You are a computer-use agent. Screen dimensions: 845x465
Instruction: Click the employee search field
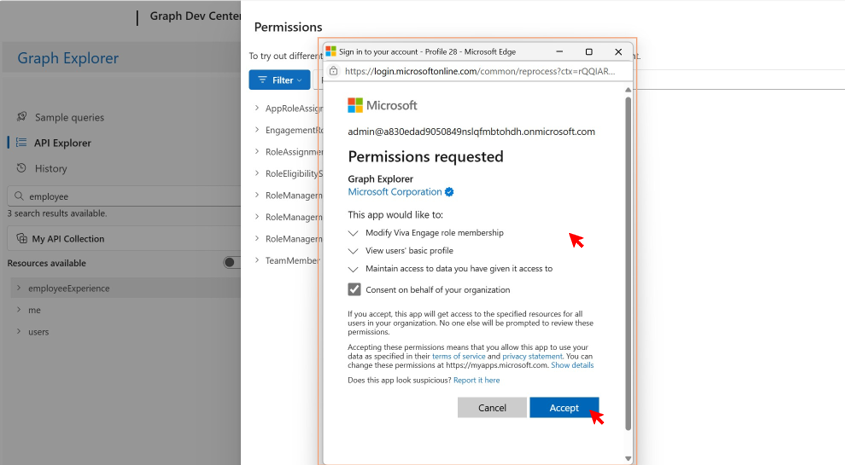(124, 196)
